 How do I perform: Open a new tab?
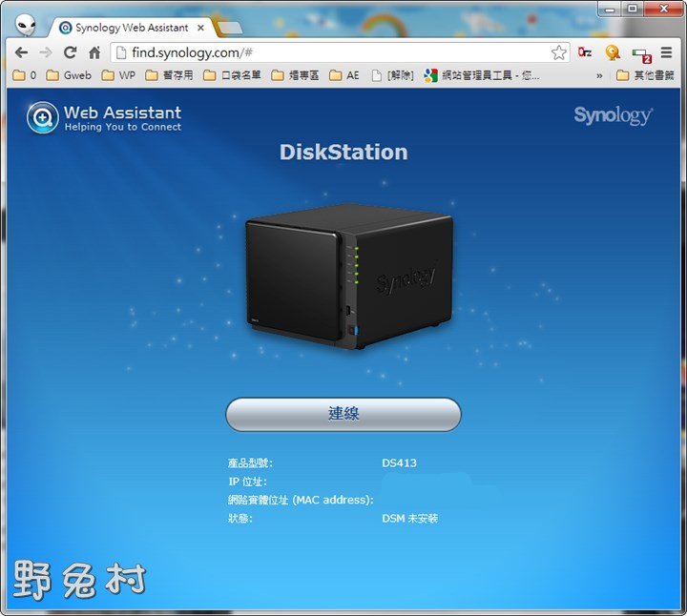229,28
